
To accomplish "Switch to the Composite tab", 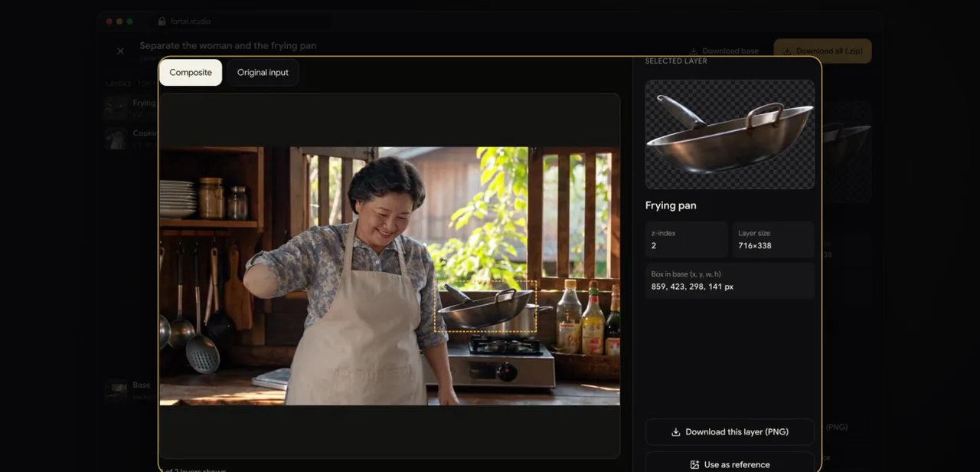I will 191,73.
